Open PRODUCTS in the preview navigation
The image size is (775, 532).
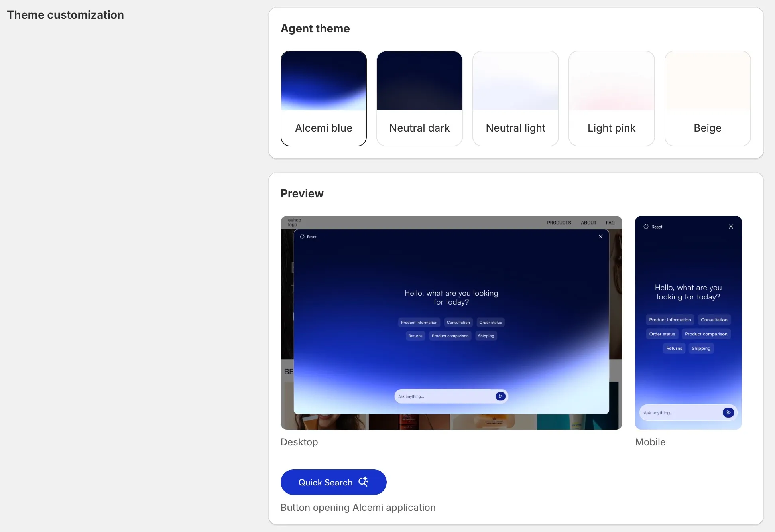[559, 223]
